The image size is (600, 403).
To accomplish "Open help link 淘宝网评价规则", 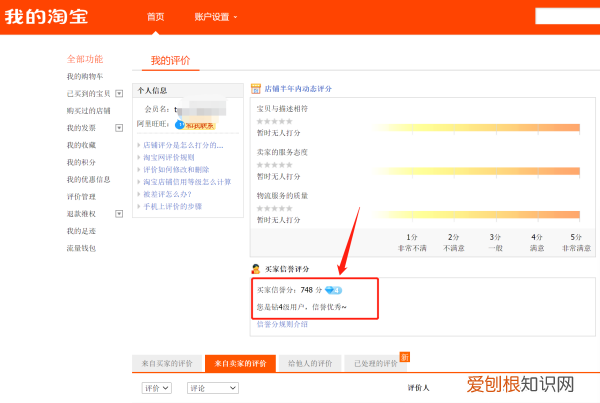I will point(169,157).
